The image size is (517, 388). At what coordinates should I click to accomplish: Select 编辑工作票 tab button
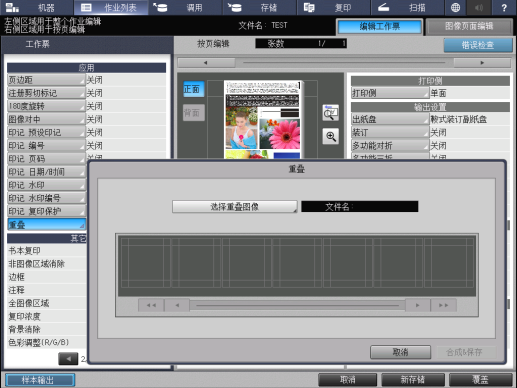pos(380,27)
